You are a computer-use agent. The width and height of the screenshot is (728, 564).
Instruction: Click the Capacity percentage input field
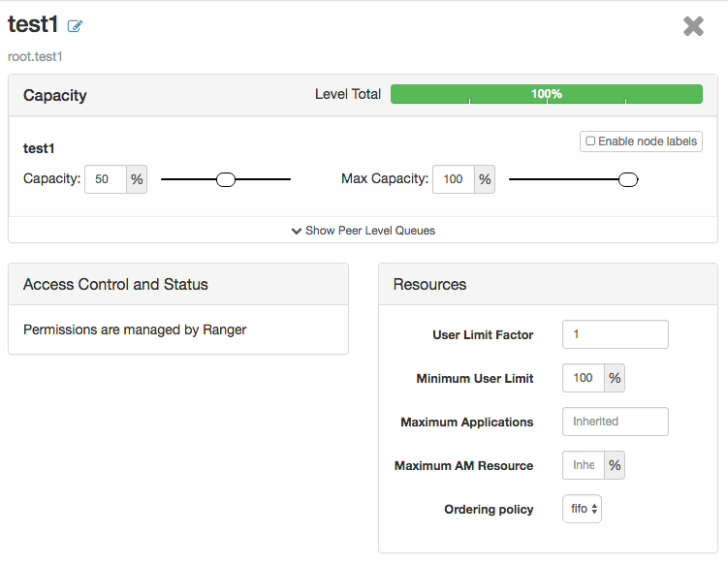105,179
